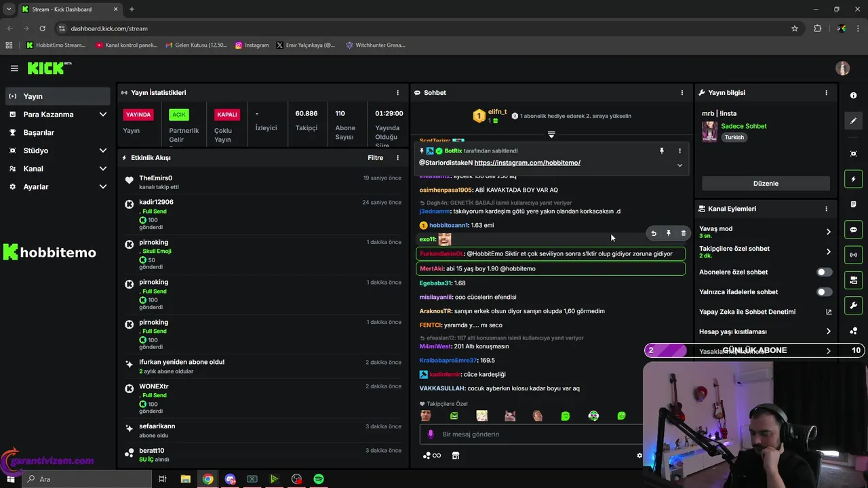Screen dimensions: 868x488
Task: Click the screen capture icon in right sidebar
Action: pos(854,154)
